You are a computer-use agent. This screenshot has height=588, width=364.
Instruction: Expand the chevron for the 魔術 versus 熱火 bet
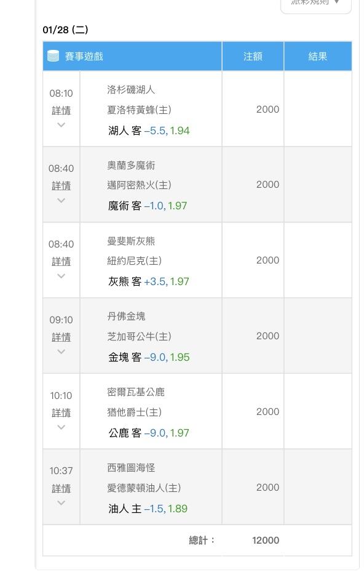click(x=61, y=200)
